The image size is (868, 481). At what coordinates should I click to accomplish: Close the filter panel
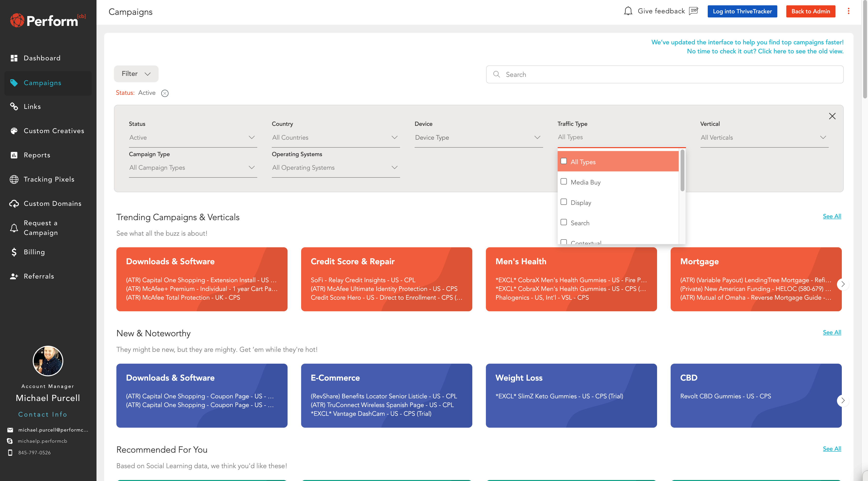point(832,116)
